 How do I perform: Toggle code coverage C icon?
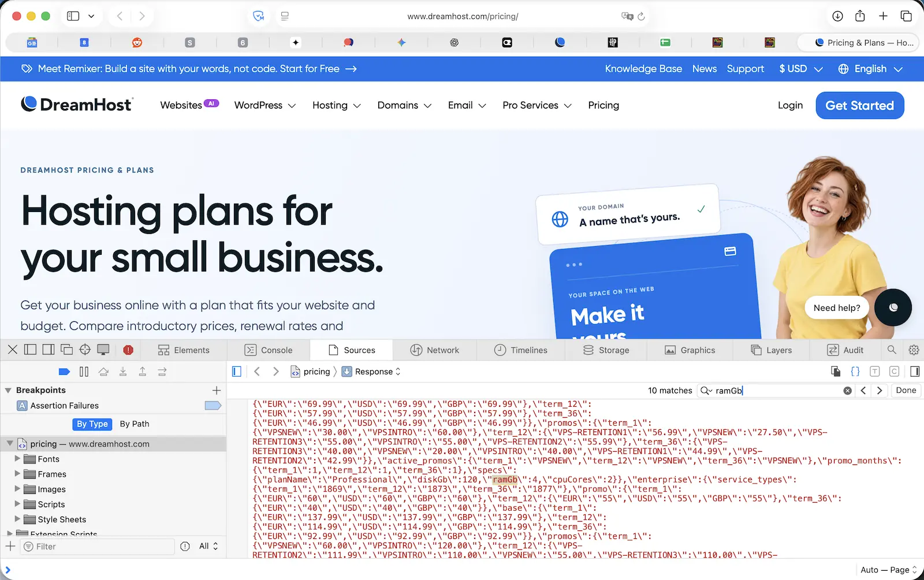(x=894, y=371)
